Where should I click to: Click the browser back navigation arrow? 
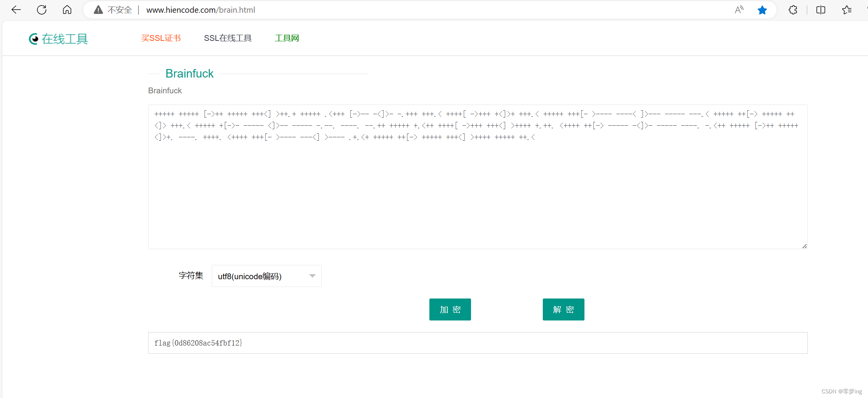pos(16,10)
